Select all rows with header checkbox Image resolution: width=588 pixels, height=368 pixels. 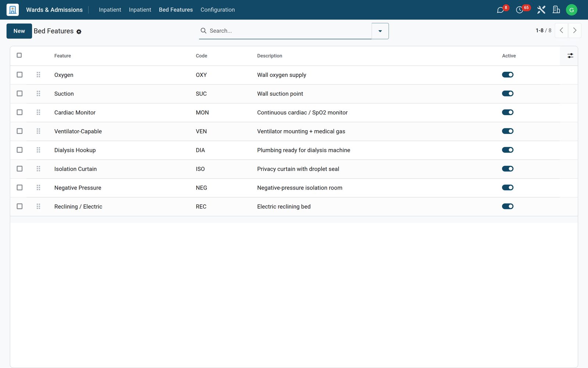pos(19,55)
